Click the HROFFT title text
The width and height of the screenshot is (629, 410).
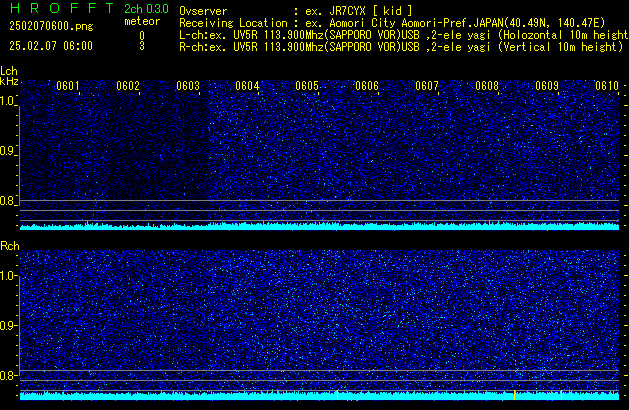(62, 8)
